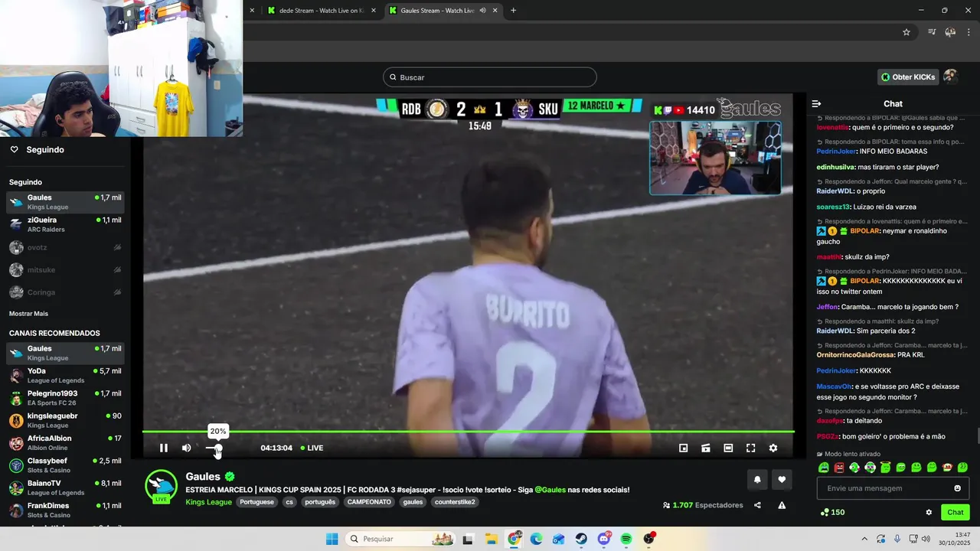
Task: Close the Gaules Stream tab
Action: (495, 10)
